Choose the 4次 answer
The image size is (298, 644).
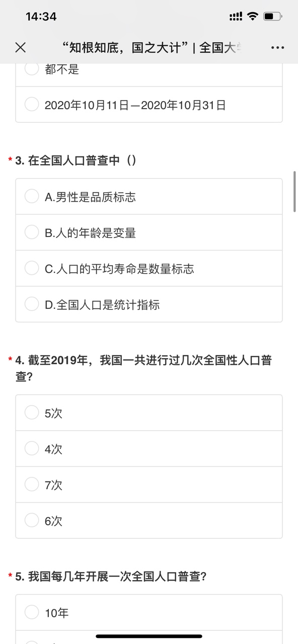149,449
